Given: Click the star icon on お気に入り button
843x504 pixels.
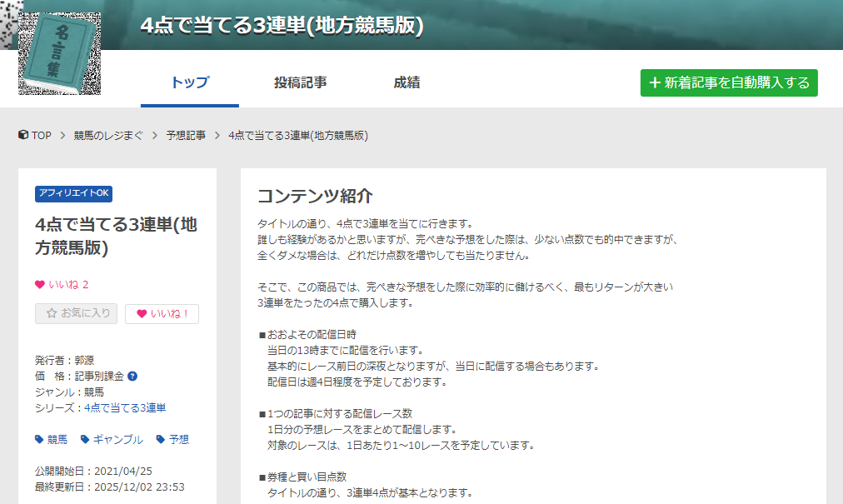Looking at the screenshot, I should [x=52, y=314].
